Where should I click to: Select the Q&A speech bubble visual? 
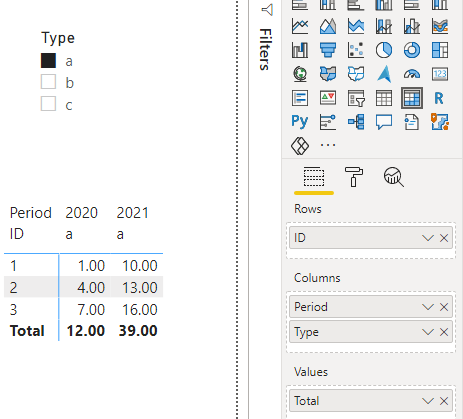tap(384, 122)
